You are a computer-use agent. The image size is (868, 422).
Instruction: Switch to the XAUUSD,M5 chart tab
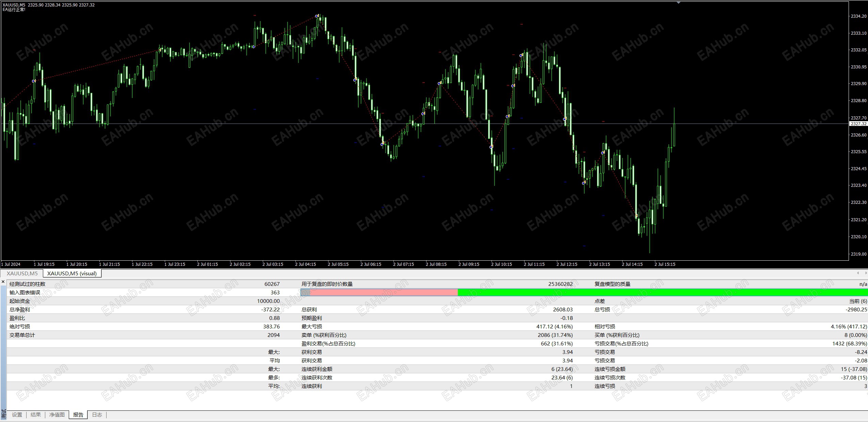(x=22, y=273)
